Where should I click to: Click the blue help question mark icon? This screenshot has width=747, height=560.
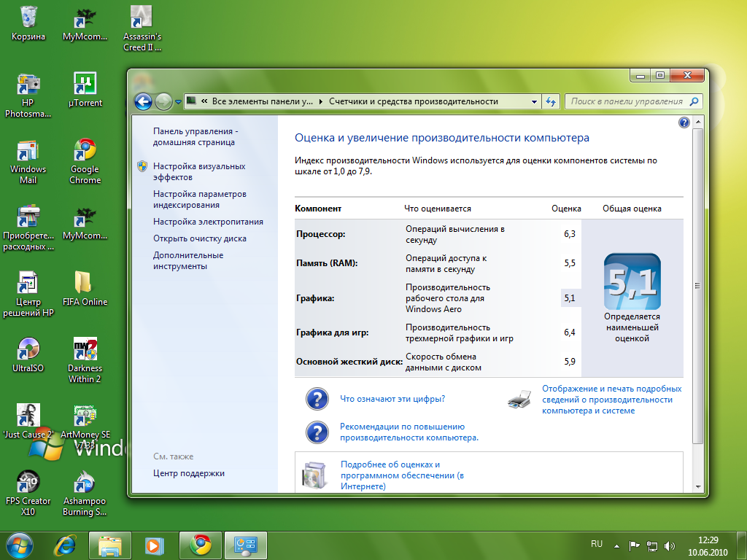[684, 122]
